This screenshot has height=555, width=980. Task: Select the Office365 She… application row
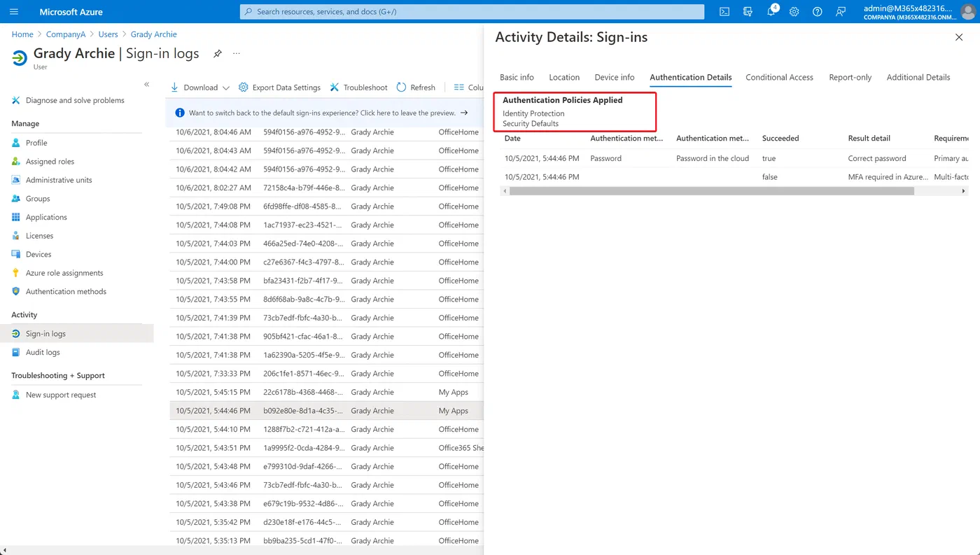click(x=326, y=448)
